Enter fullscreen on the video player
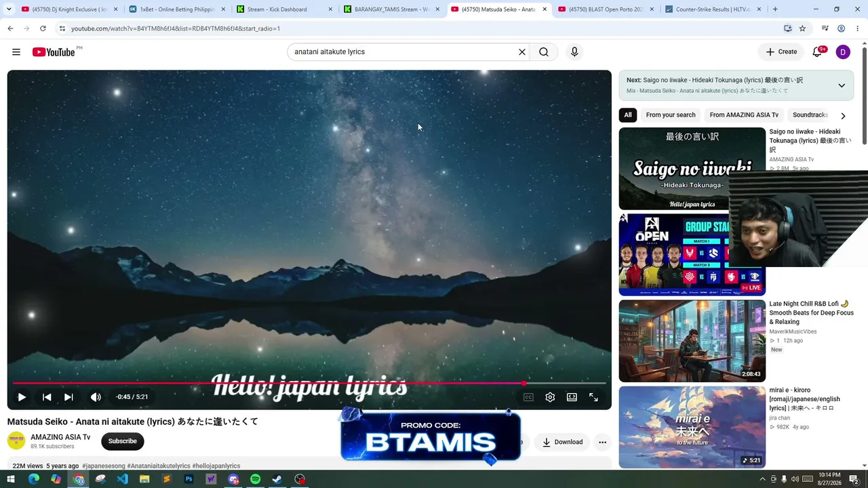This screenshot has height=488, width=868. (x=593, y=397)
